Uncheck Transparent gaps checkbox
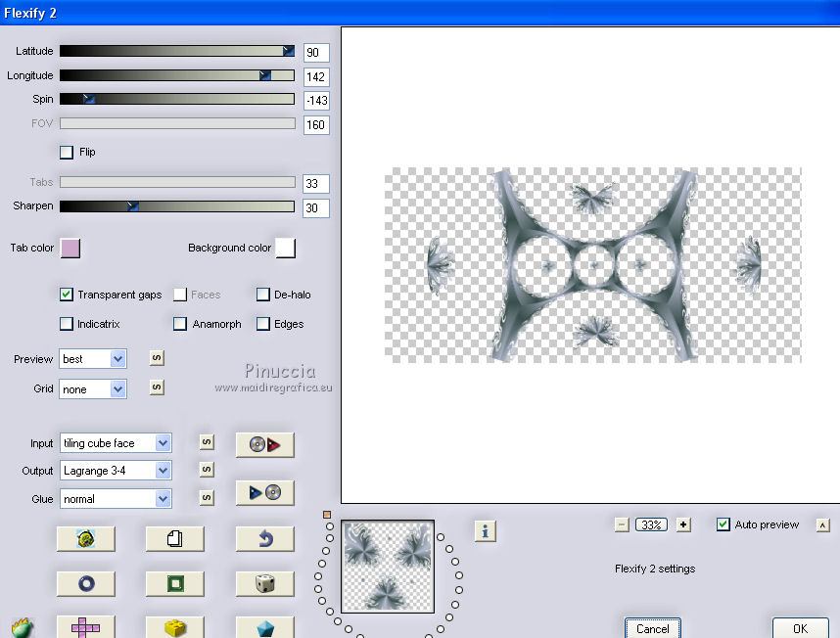 tap(67, 295)
